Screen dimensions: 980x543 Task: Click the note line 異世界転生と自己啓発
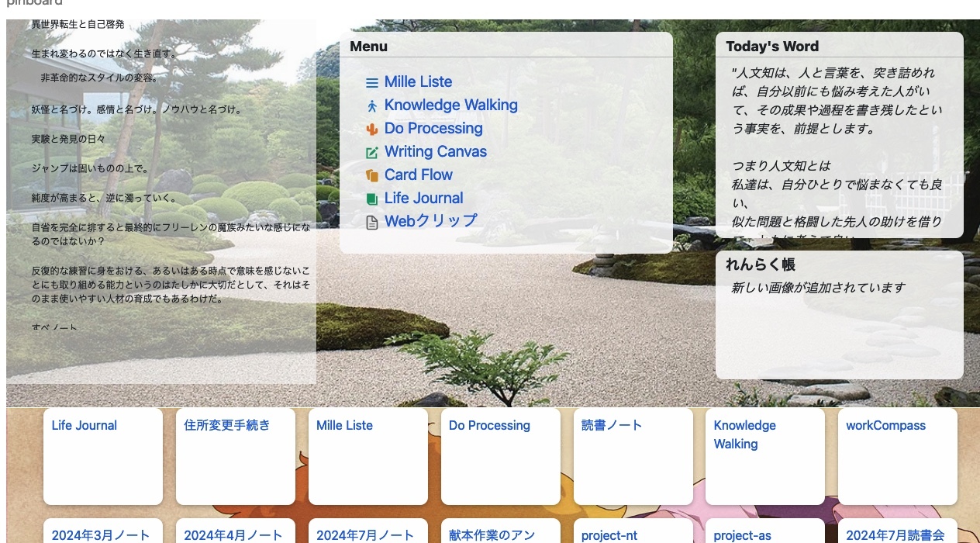click(x=78, y=24)
